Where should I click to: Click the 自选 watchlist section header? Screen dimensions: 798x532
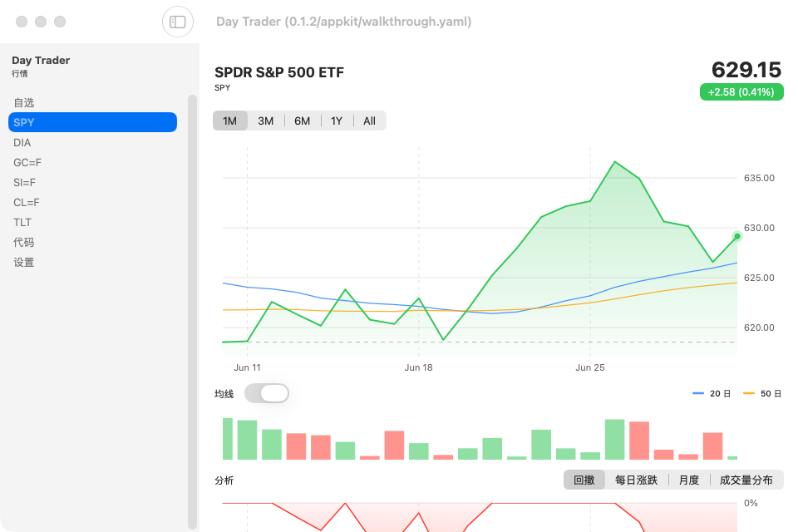(24, 103)
